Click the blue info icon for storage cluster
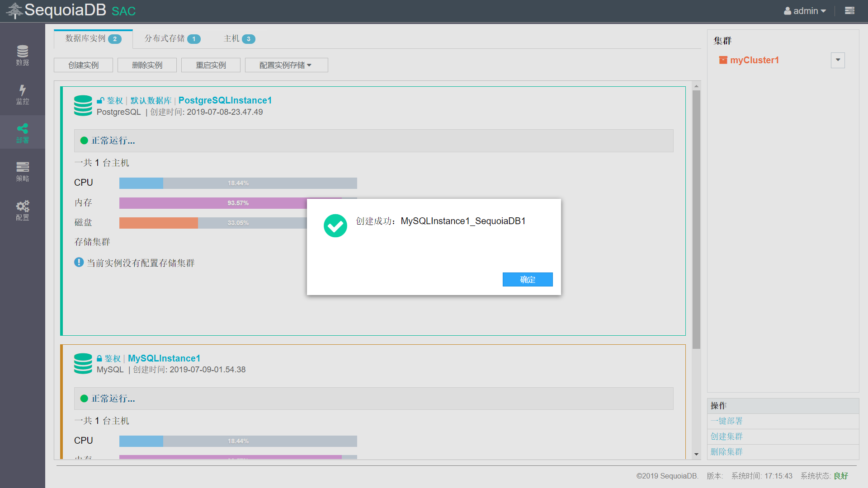868x488 pixels. pos(79,262)
